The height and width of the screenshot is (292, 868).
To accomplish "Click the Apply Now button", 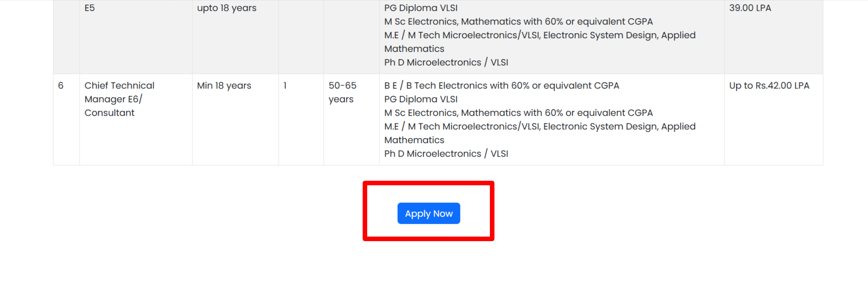I will 429,213.
